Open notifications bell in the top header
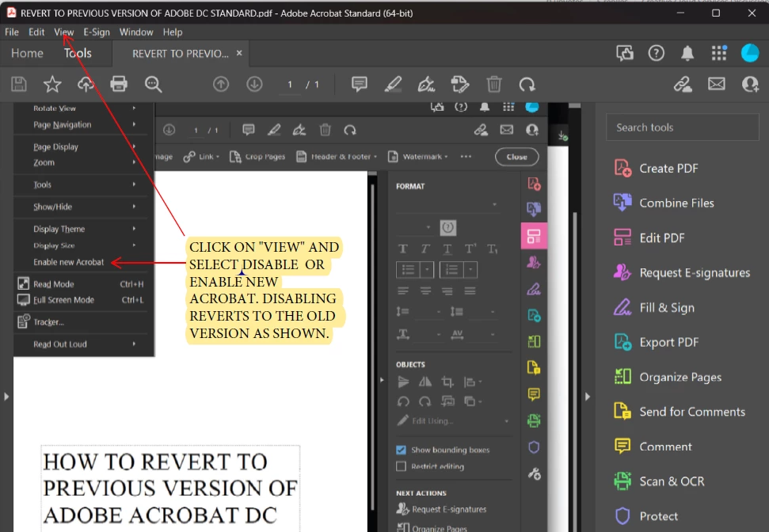 click(x=687, y=53)
